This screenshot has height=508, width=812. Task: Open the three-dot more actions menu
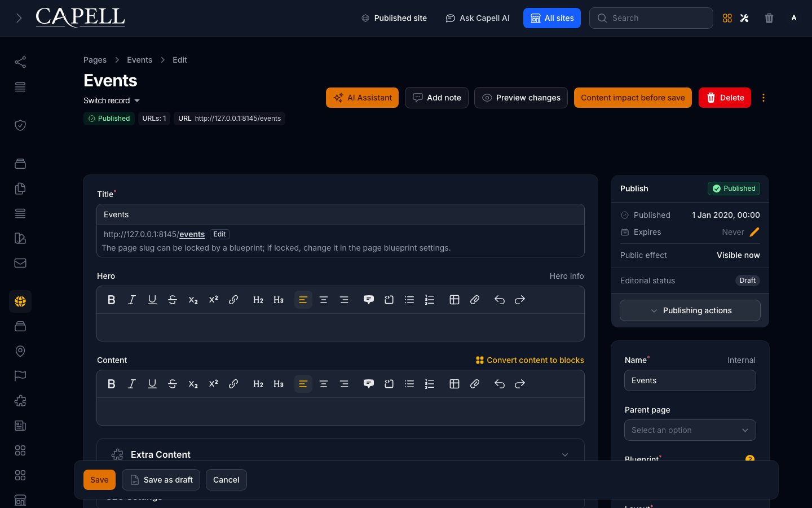click(x=764, y=98)
